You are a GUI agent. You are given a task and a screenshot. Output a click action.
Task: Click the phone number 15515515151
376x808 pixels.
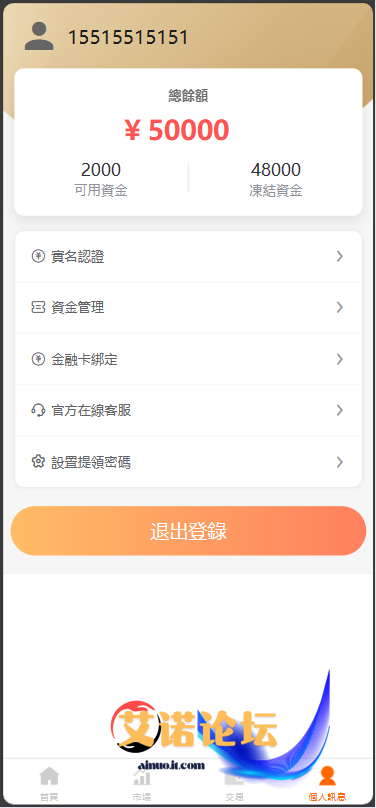128,37
